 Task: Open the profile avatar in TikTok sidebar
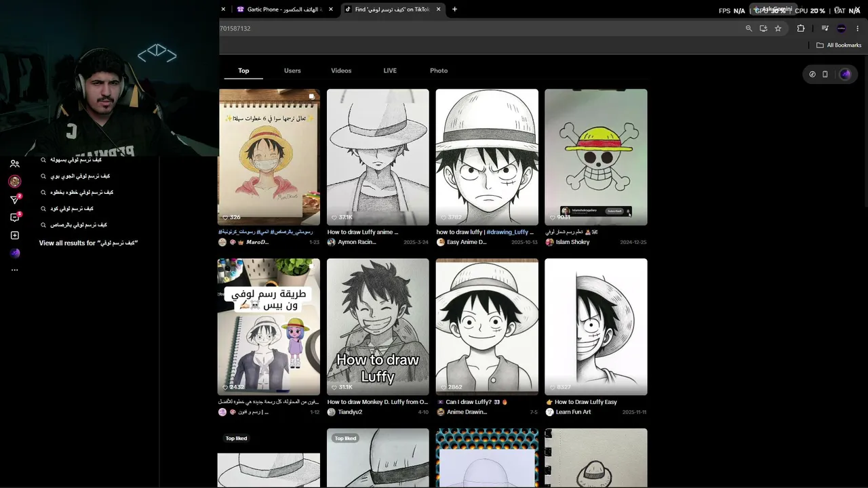click(14, 182)
